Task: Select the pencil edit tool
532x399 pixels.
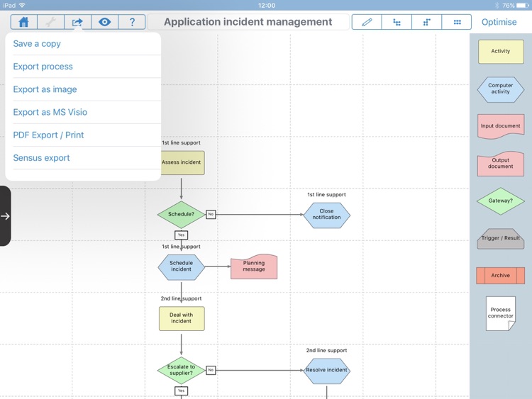Action: click(367, 22)
